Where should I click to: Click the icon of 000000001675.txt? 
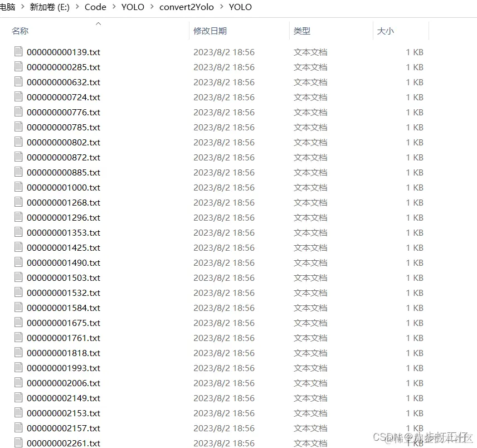(18, 323)
